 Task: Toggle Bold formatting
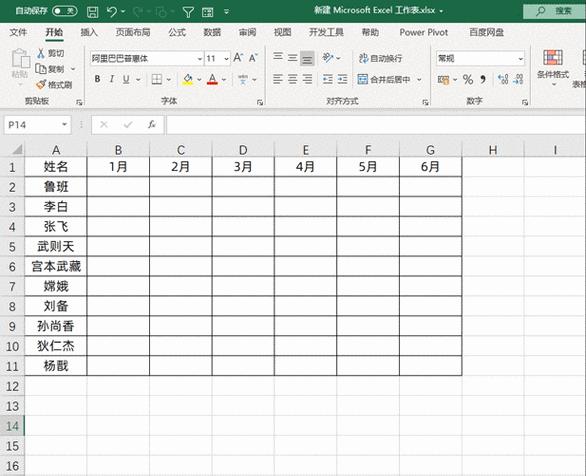(98, 79)
